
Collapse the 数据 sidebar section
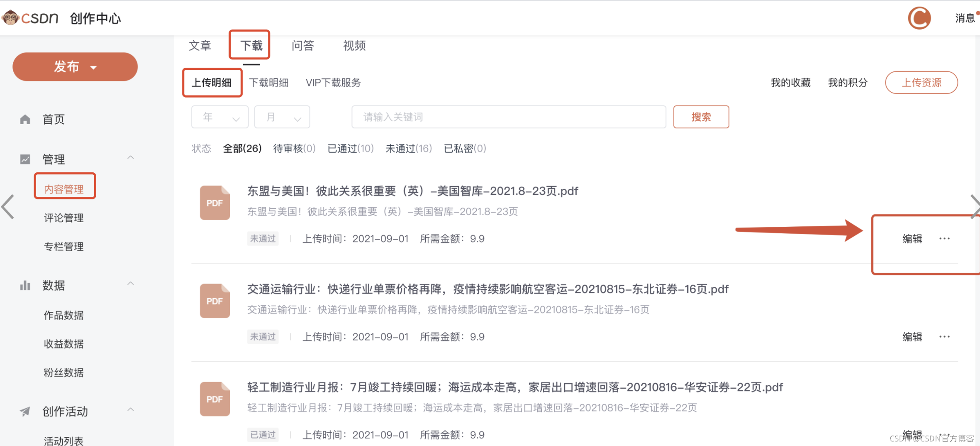tap(131, 284)
